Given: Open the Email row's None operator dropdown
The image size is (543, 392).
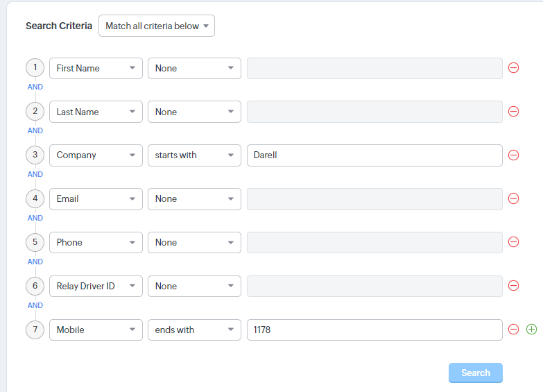Looking at the screenshot, I should (x=194, y=198).
